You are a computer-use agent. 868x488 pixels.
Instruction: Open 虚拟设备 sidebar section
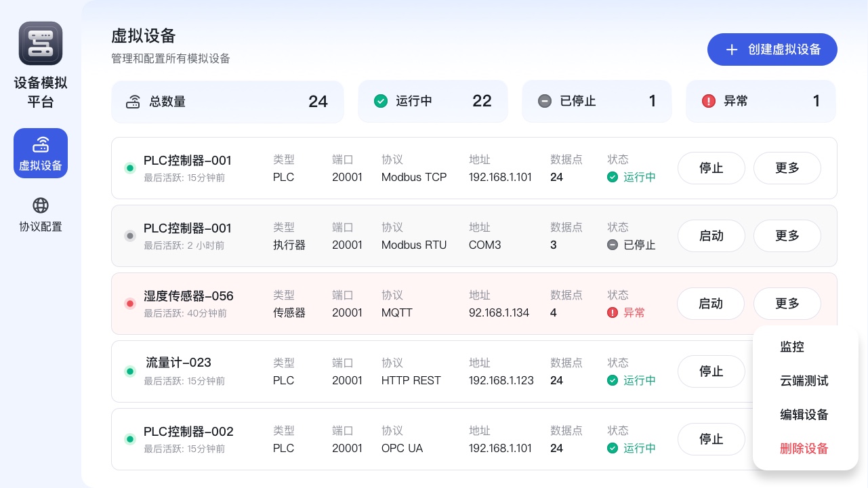click(41, 153)
